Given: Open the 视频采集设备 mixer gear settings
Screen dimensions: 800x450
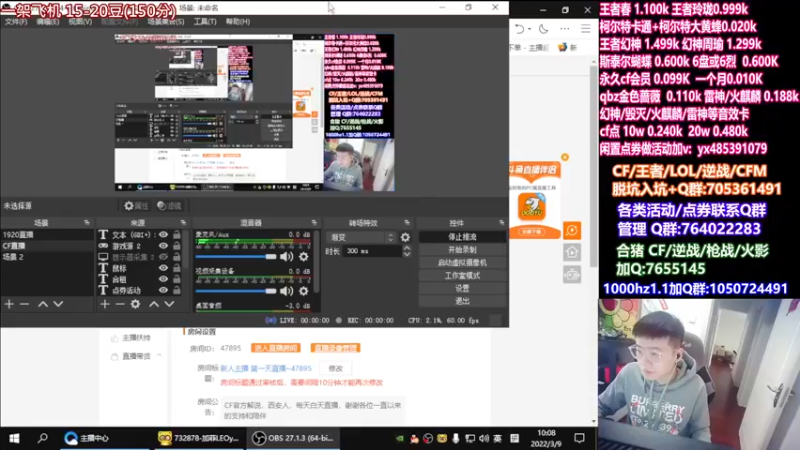Looking at the screenshot, I should [304, 291].
